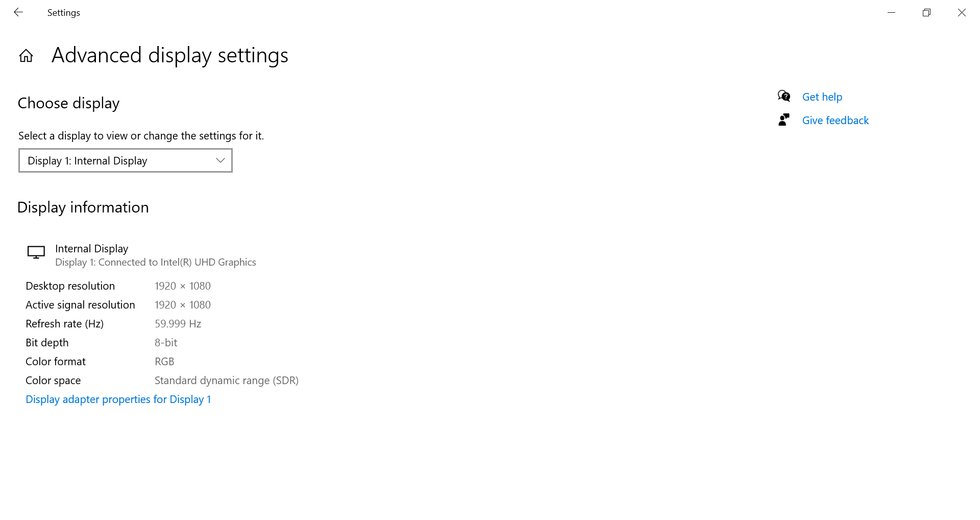This screenshot has height=520, width=980.
Task: Click the monitor icon beside Internal Display
Action: tap(36, 252)
